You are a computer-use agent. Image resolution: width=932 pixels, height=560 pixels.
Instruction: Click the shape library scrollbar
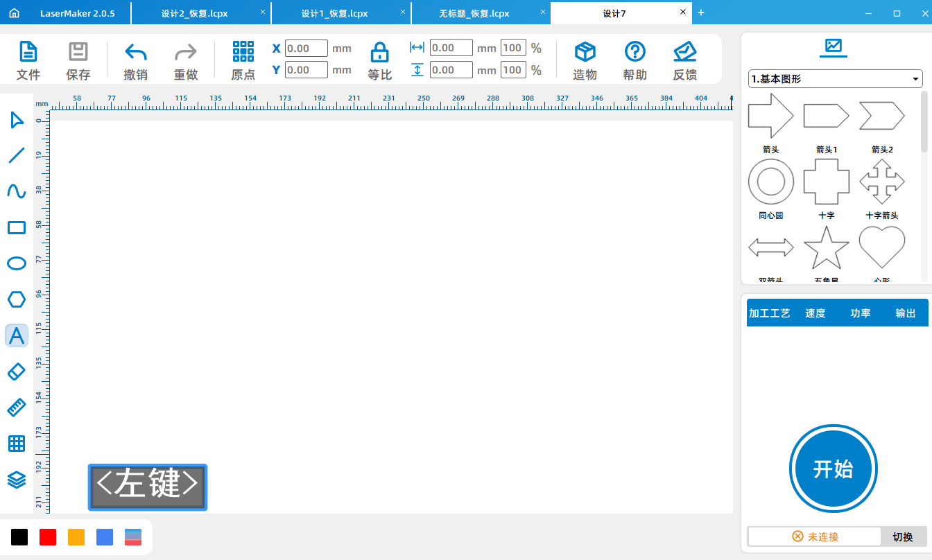coord(924,121)
